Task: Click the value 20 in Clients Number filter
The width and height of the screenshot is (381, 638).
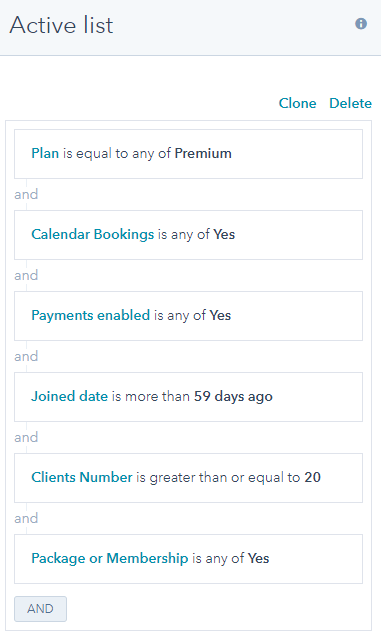Action: pos(312,477)
